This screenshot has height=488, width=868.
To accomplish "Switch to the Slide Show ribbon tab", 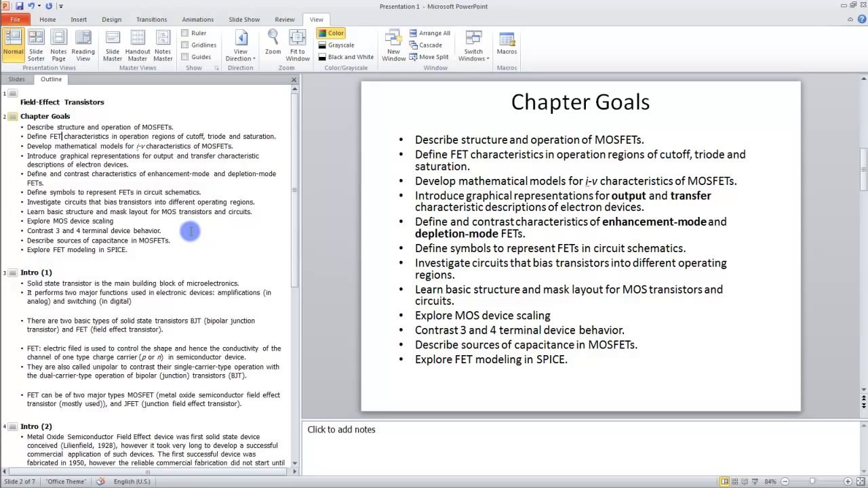I will point(244,20).
